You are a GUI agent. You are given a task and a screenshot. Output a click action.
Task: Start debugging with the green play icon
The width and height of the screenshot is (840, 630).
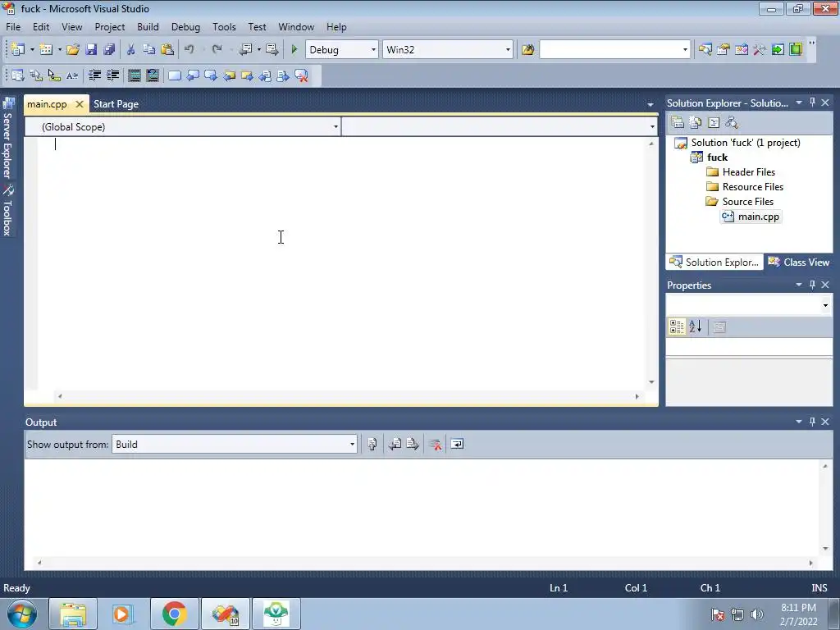pyautogui.click(x=294, y=49)
